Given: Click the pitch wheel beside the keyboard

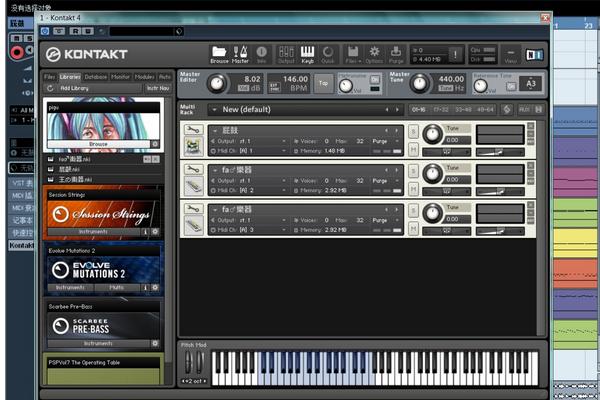Looking at the screenshot, I should pos(188,362).
